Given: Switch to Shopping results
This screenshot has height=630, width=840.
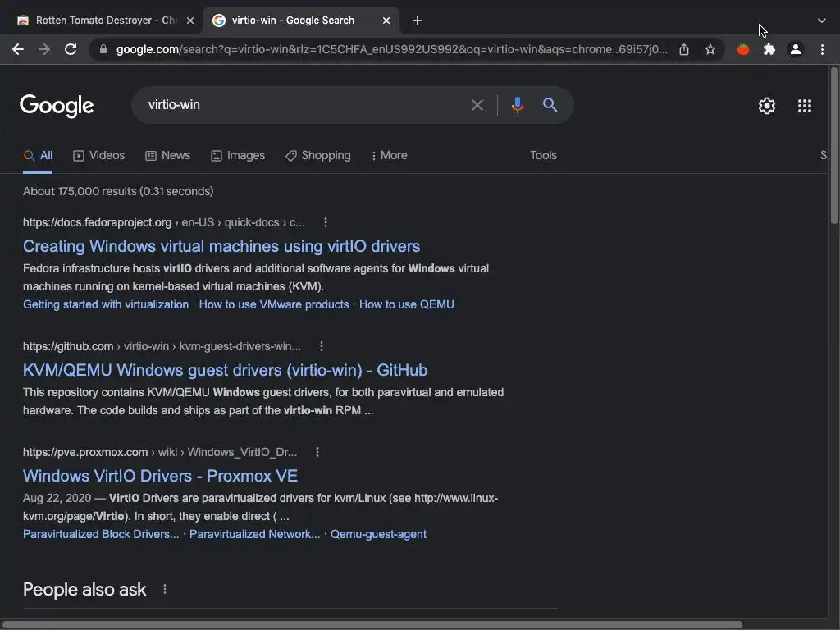Looking at the screenshot, I should 318,155.
